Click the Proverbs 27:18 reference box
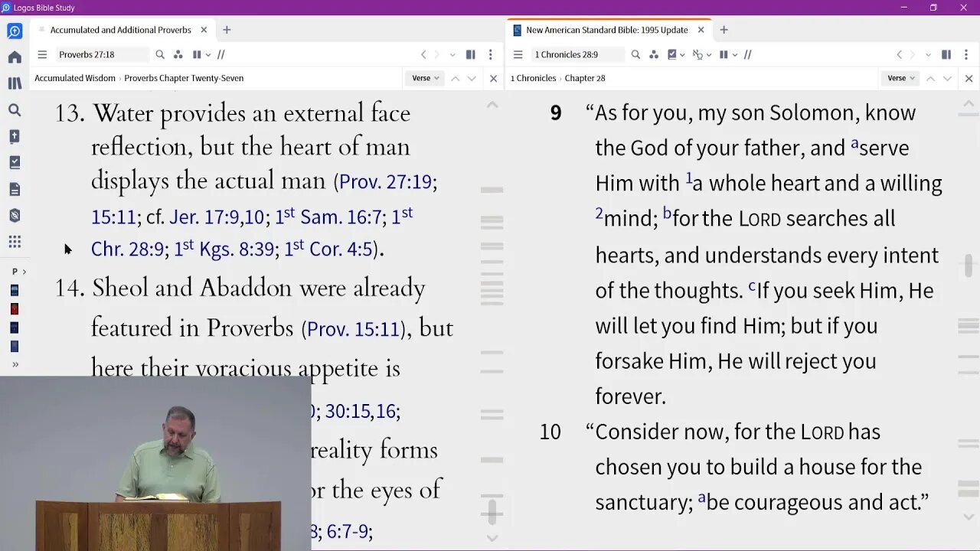Image resolution: width=980 pixels, height=551 pixels. [x=102, y=54]
